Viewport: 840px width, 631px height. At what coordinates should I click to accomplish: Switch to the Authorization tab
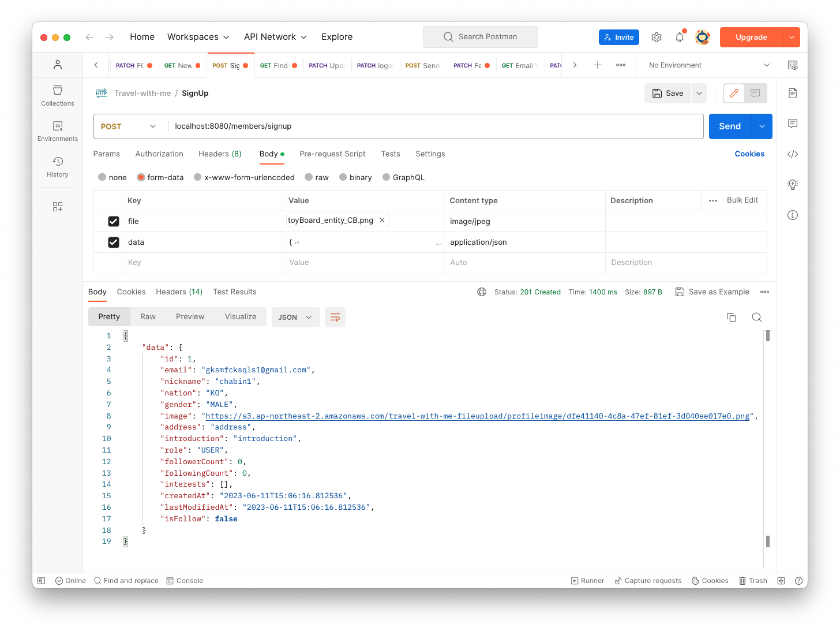[x=159, y=154]
